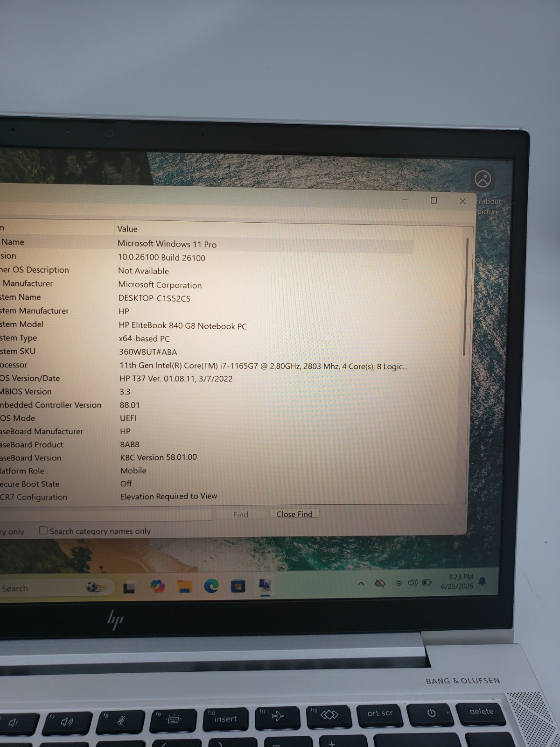This screenshot has height=747, width=560.
Task: Select the 'DESKTOP-C1S52C5' system name value
Action: pyautogui.click(x=154, y=298)
